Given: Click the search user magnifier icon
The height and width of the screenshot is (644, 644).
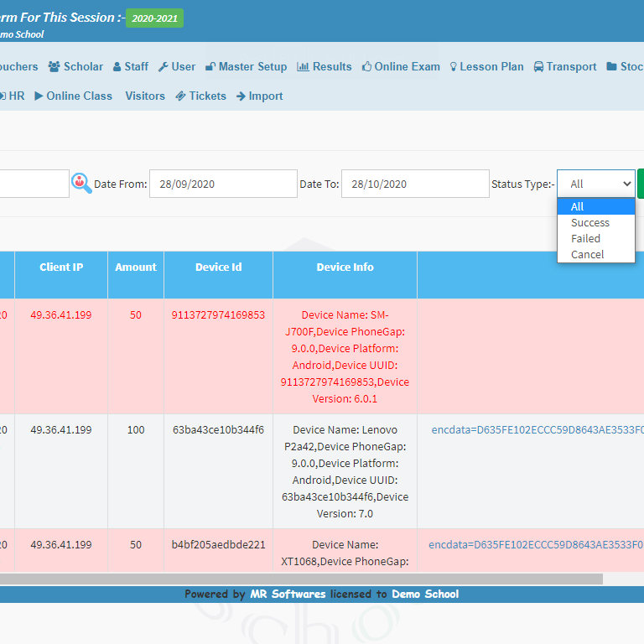Looking at the screenshot, I should click(81, 183).
